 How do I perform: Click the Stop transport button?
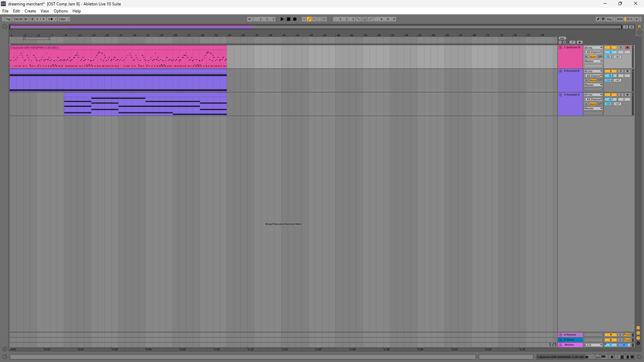(288, 19)
